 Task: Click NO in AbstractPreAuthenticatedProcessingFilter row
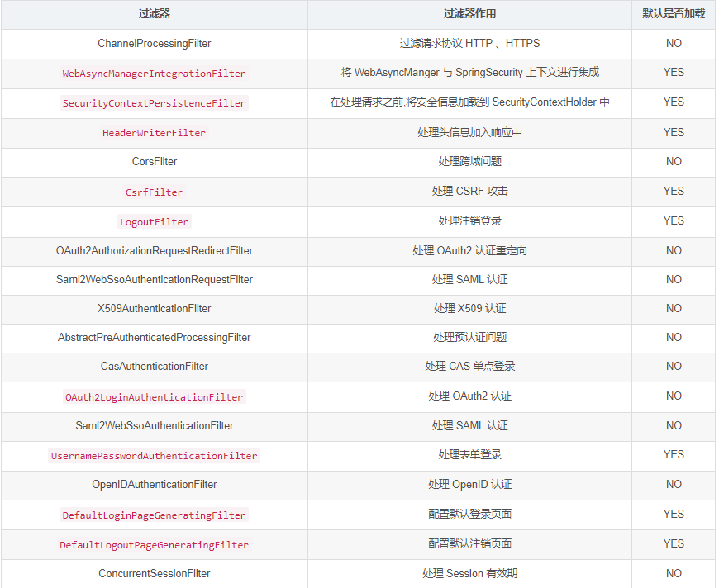click(674, 337)
